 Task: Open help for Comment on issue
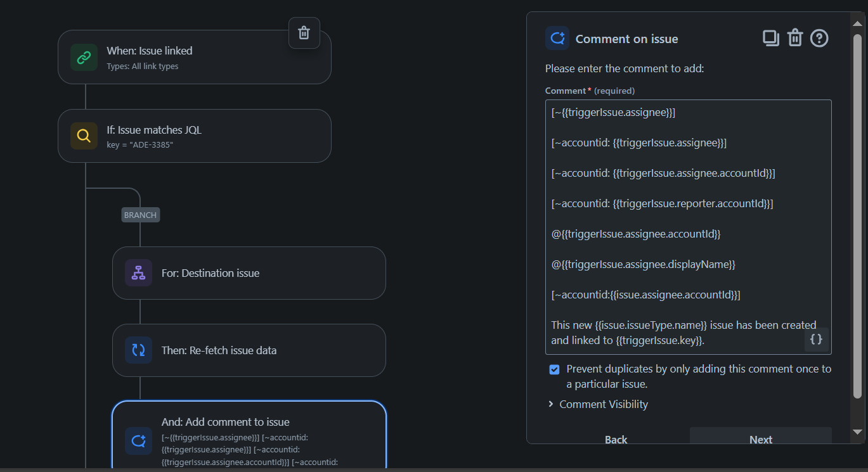tap(819, 39)
